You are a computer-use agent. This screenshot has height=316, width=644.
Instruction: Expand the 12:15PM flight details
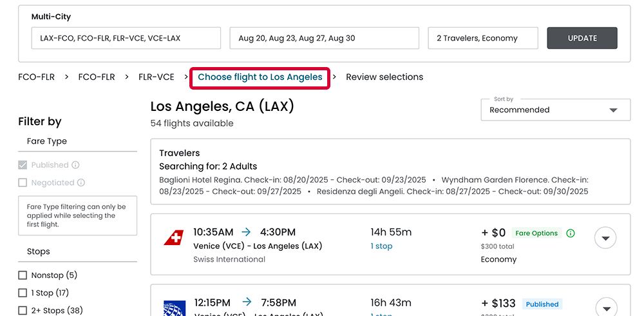(605, 307)
